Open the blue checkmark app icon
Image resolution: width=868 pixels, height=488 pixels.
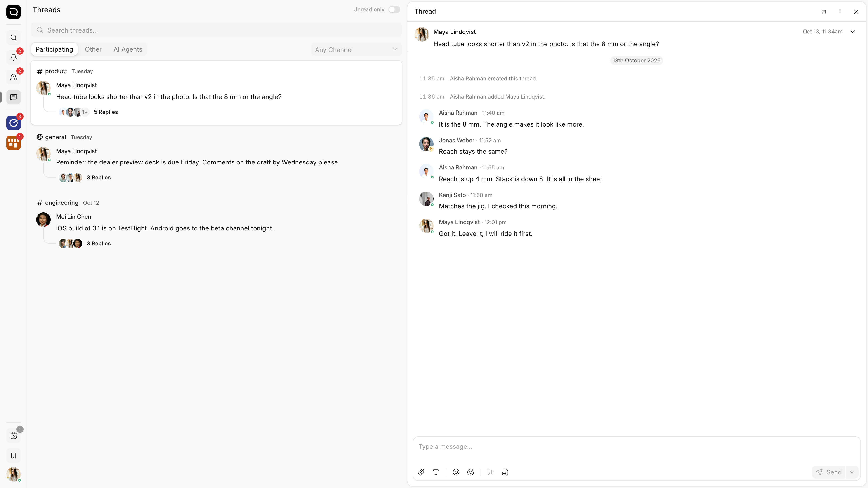pyautogui.click(x=14, y=123)
